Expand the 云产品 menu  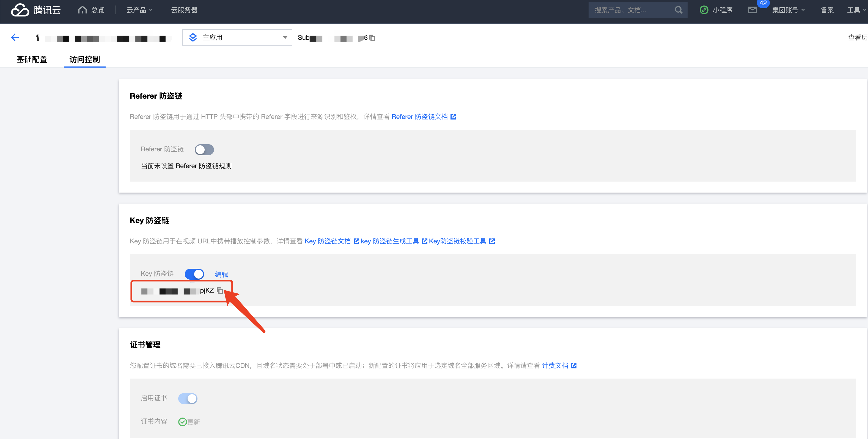click(139, 10)
